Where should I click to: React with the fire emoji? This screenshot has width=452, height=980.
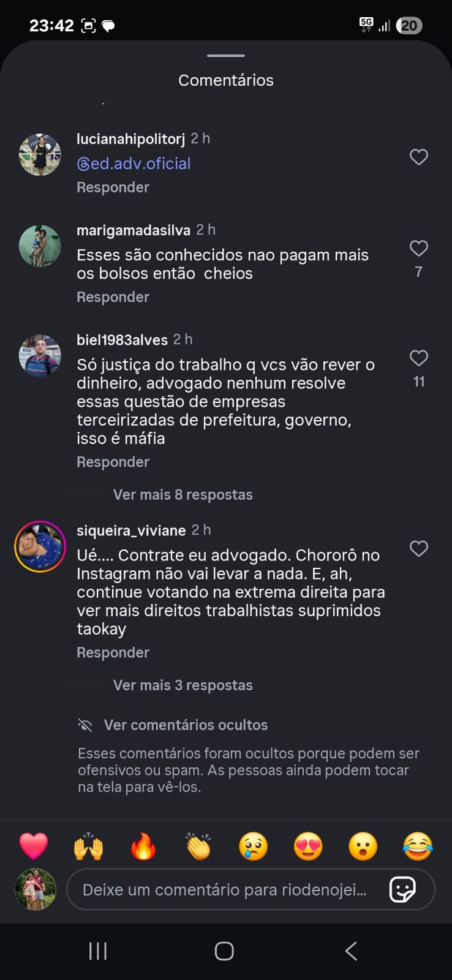click(143, 846)
